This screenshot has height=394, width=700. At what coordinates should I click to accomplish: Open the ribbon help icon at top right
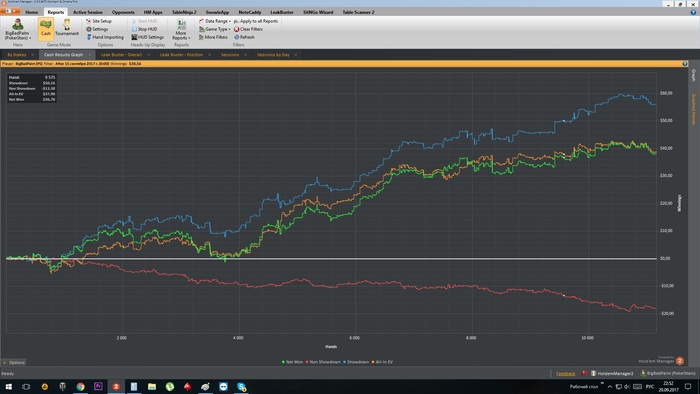[x=693, y=12]
